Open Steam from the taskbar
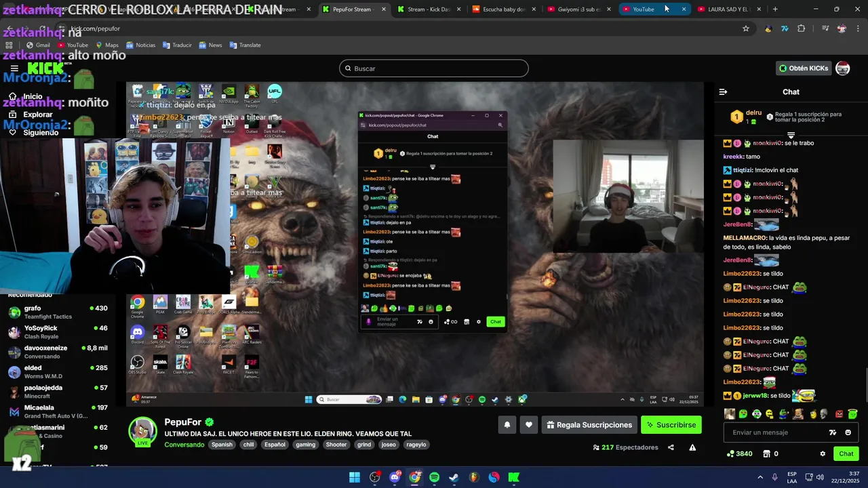This screenshot has width=868, height=488. tap(454, 477)
